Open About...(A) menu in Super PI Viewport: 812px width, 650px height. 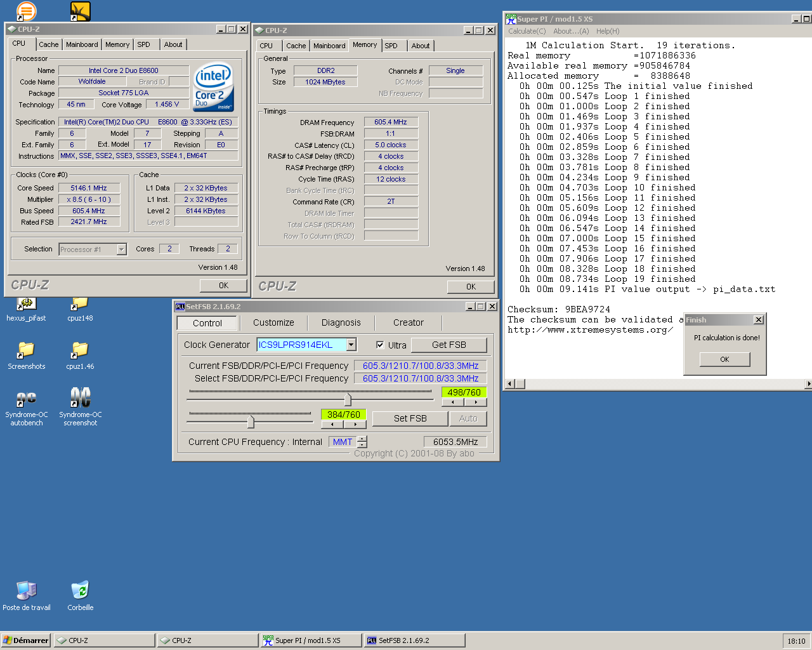pyautogui.click(x=571, y=31)
